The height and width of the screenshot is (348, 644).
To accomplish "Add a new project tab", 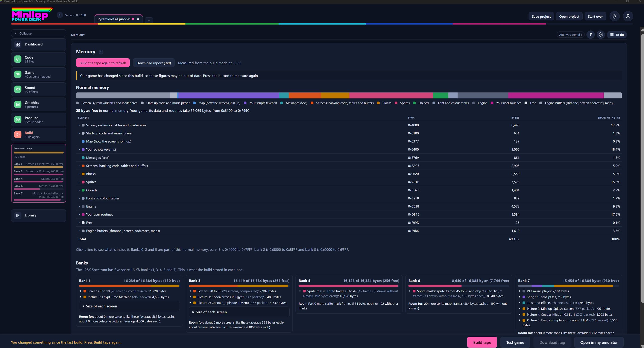I will tap(149, 20).
